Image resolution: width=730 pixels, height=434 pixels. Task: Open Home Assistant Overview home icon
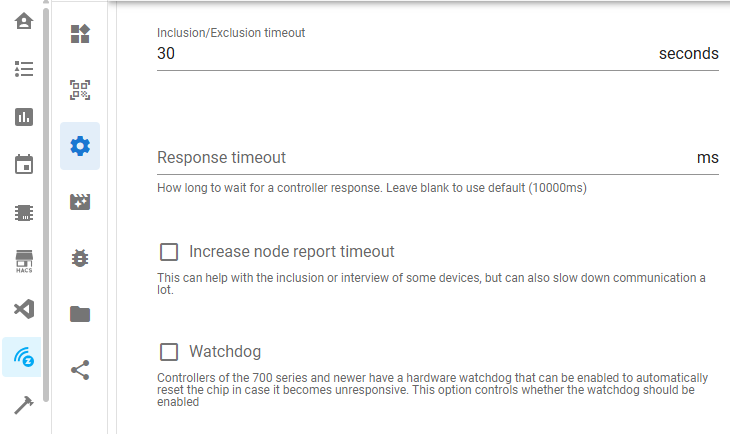point(24,21)
